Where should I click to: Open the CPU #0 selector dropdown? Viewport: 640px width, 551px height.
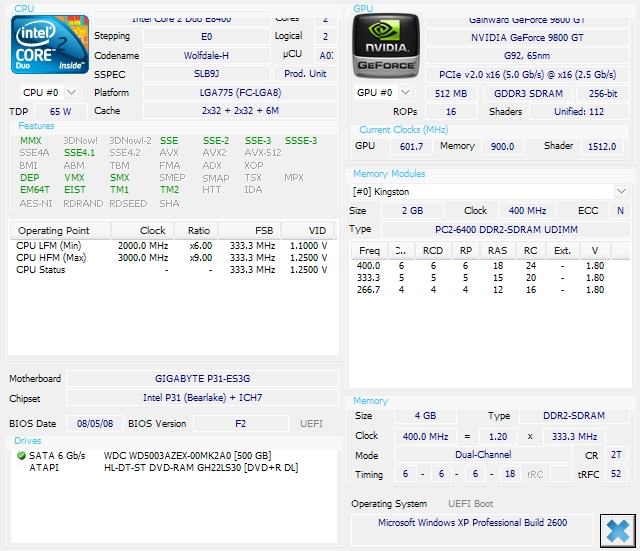click(71, 93)
